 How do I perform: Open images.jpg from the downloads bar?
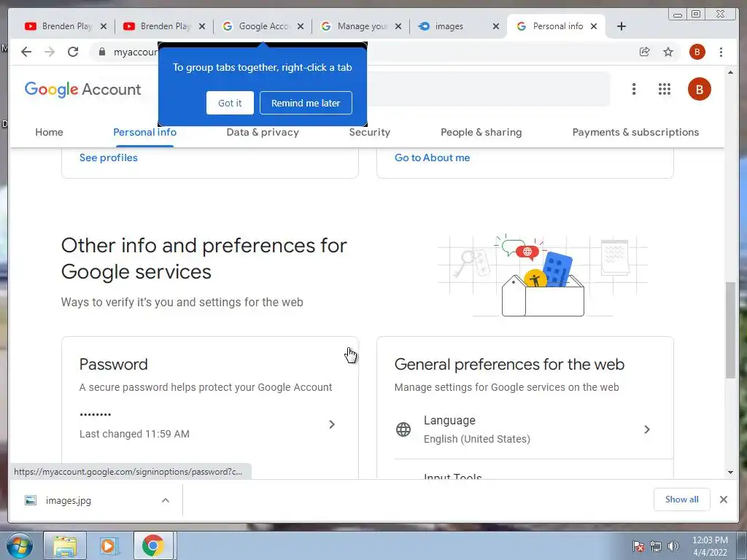68,500
